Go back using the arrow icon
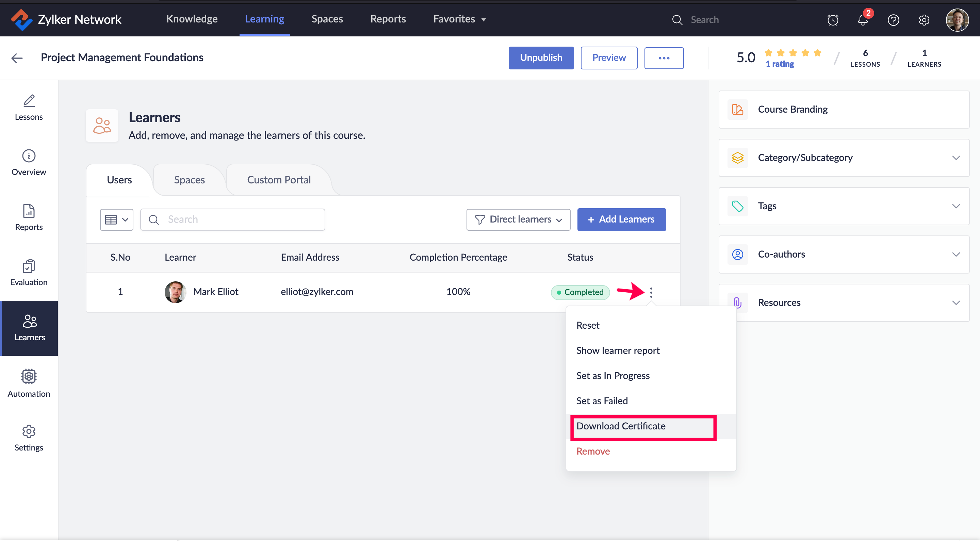 point(17,58)
